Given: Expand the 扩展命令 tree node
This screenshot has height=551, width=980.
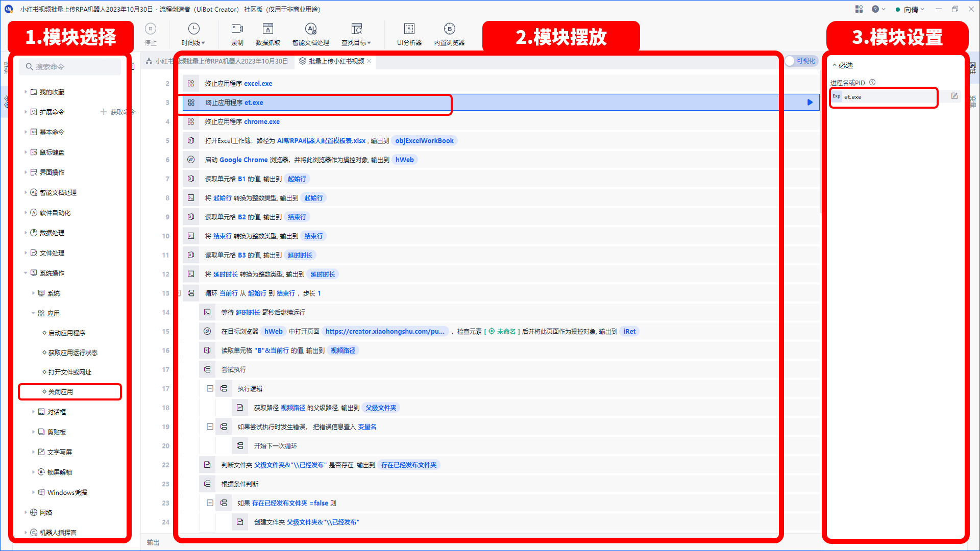Looking at the screenshot, I should (x=26, y=112).
